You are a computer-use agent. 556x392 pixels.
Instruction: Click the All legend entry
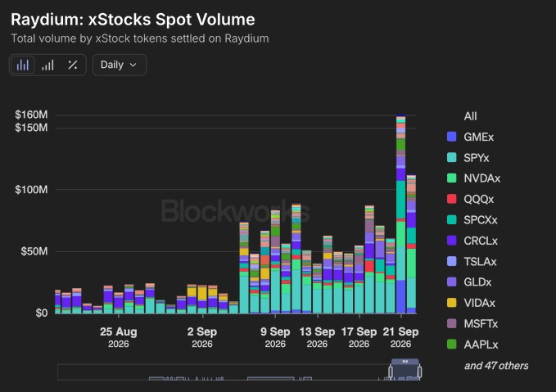click(x=470, y=116)
